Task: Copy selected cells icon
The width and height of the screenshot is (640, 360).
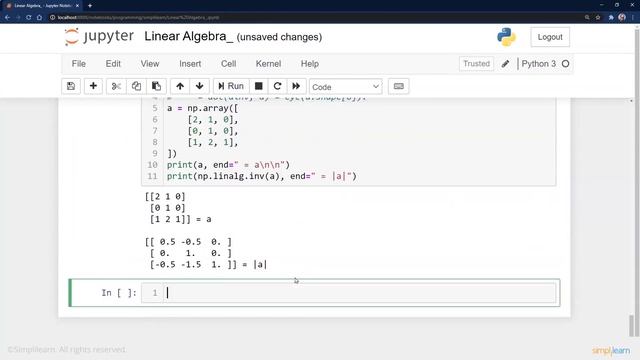Action: tap(136, 86)
